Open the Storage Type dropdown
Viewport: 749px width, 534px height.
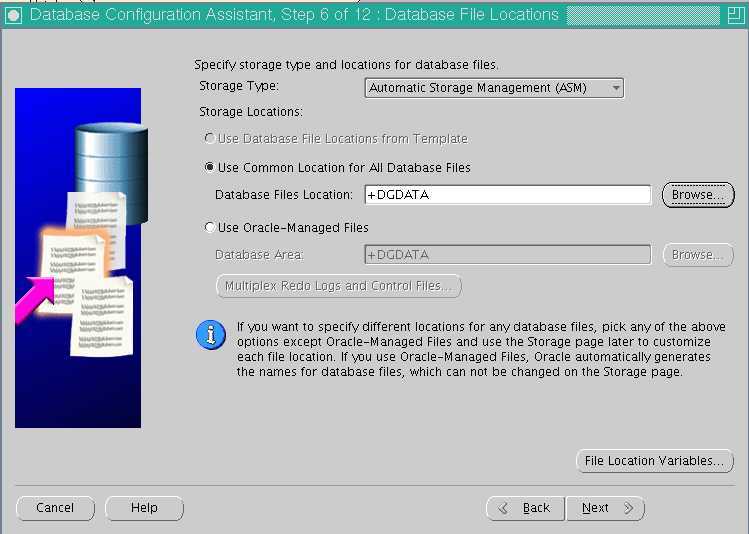[x=494, y=88]
